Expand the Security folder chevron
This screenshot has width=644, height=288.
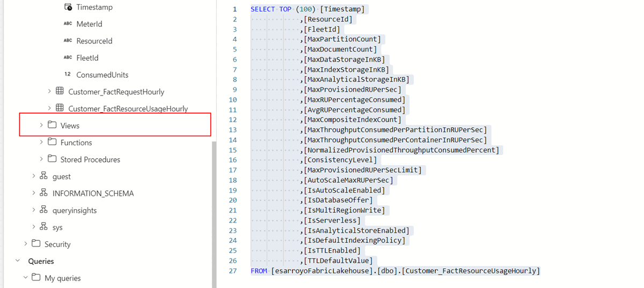click(x=25, y=244)
